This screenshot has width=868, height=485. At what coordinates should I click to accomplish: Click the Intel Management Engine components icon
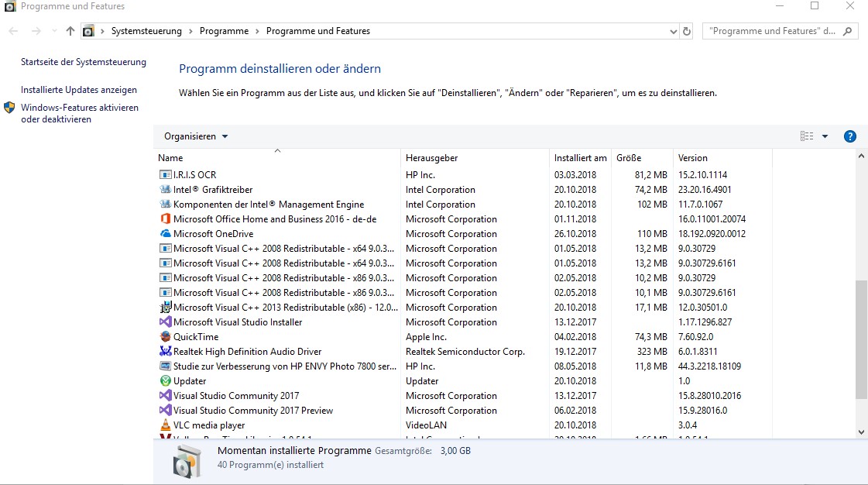click(x=165, y=205)
